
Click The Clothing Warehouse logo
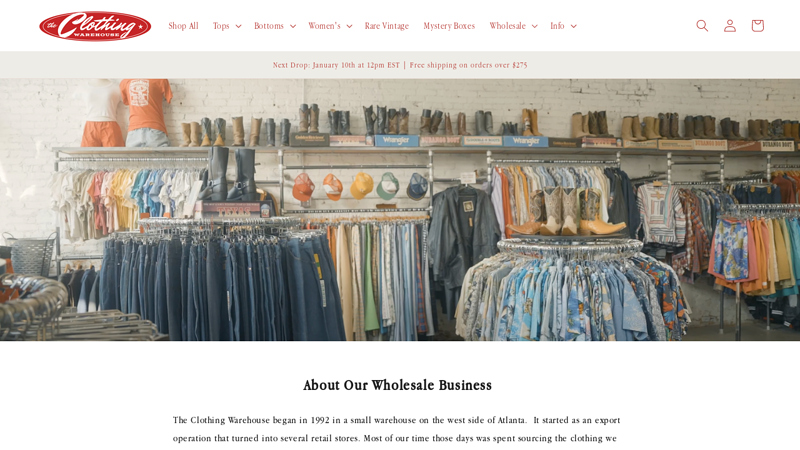point(95,26)
